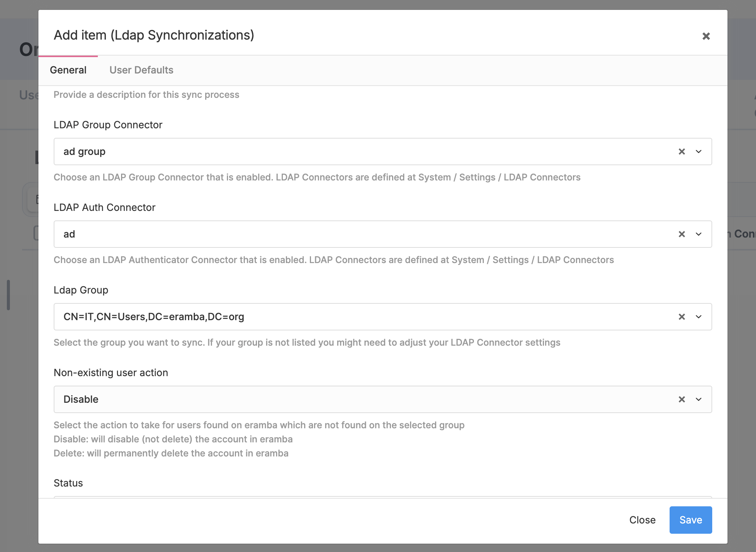Image resolution: width=756 pixels, height=552 pixels.
Task: Switch to the User Defaults tab
Action: [141, 70]
